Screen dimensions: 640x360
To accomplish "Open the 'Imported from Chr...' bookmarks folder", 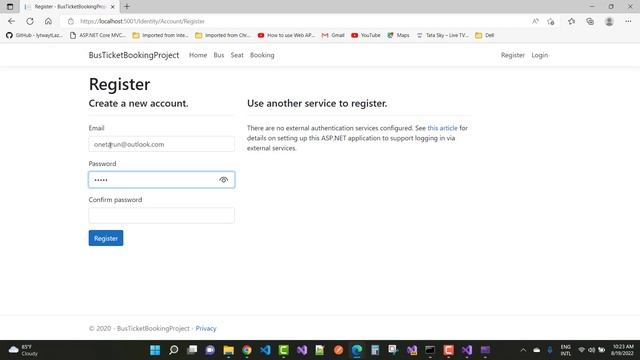I will pos(223,35).
